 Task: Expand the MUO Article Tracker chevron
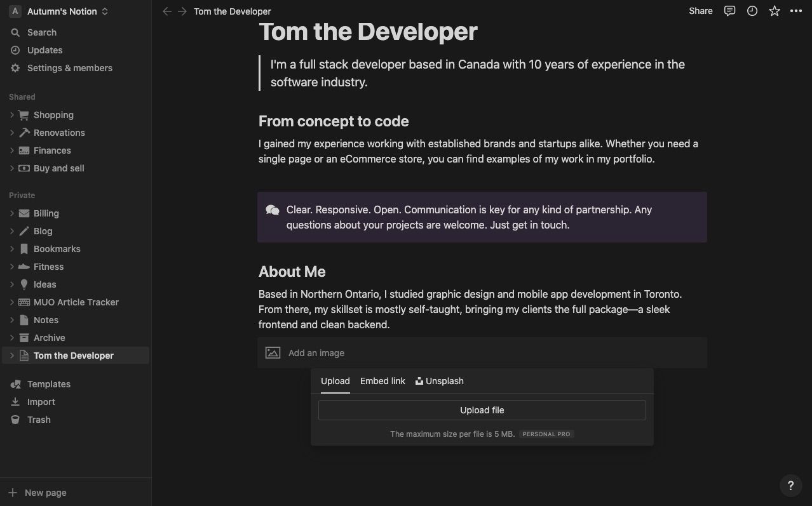pos(12,302)
